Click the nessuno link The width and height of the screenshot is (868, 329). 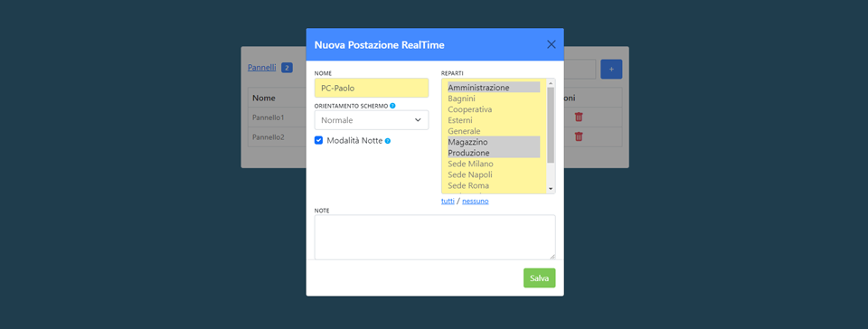pyautogui.click(x=476, y=202)
